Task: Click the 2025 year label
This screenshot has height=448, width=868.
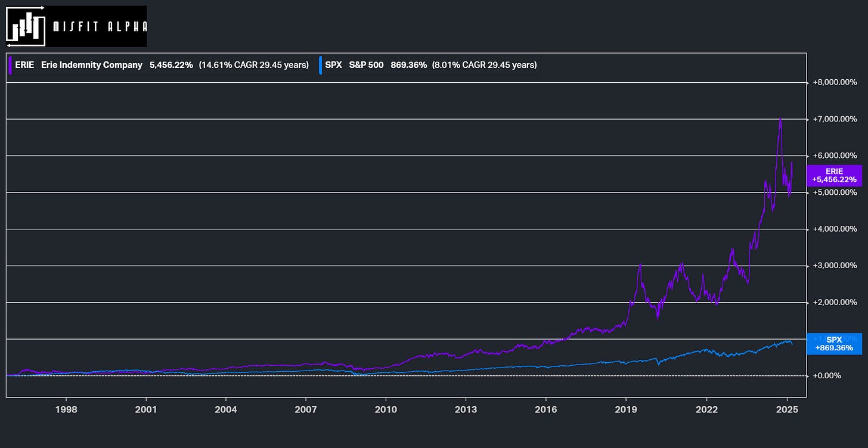Action: (x=787, y=410)
